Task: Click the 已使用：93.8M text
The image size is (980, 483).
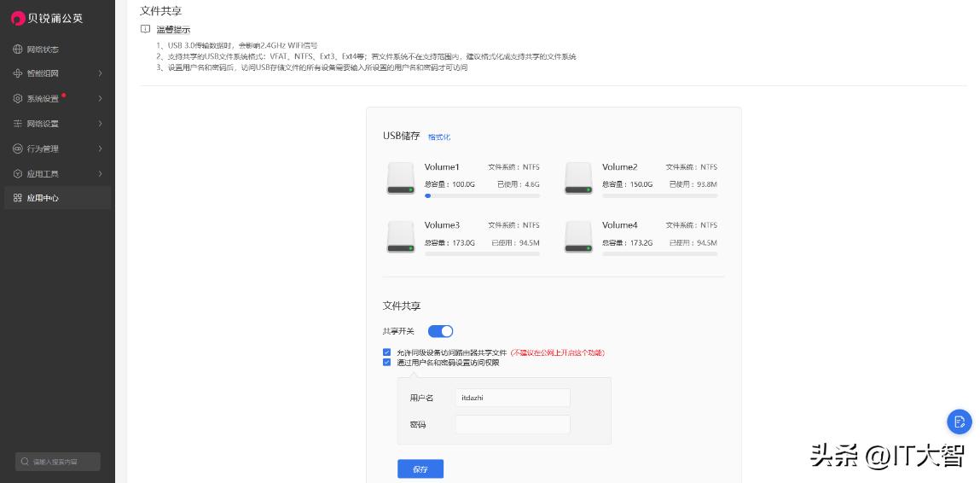Action: (693, 184)
